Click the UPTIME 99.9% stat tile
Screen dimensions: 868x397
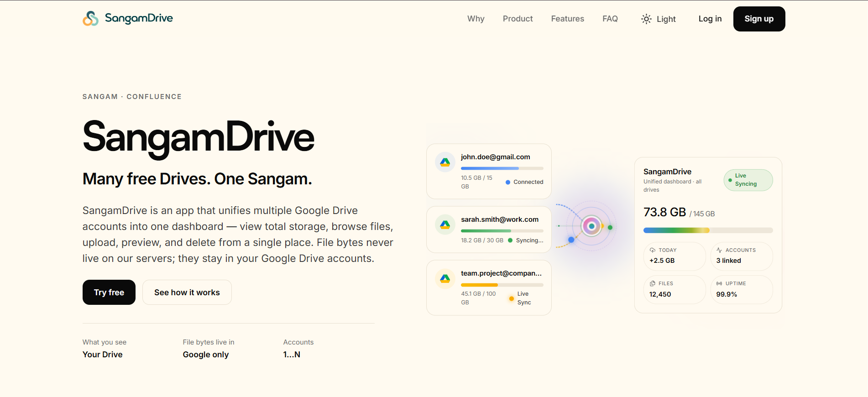742,289
